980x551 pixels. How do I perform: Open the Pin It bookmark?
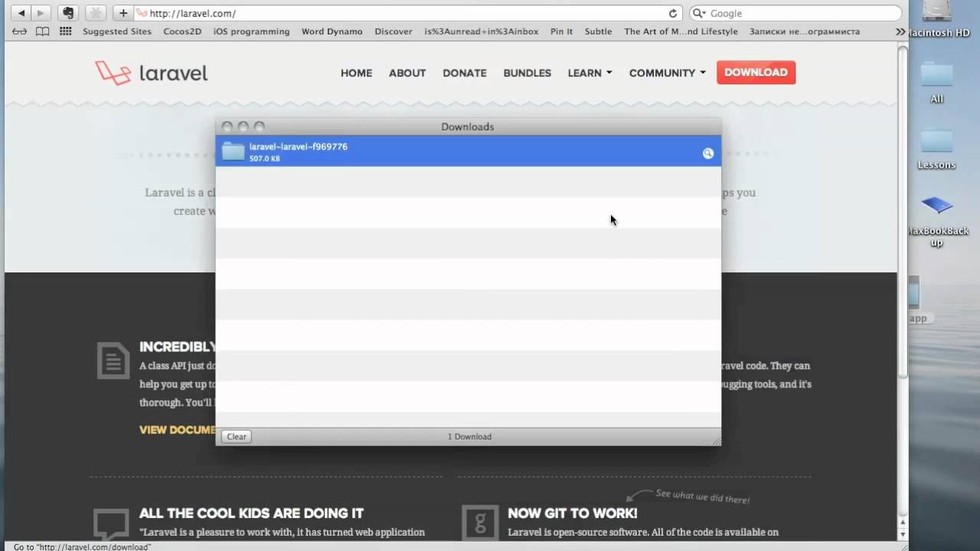pos(561,31)
